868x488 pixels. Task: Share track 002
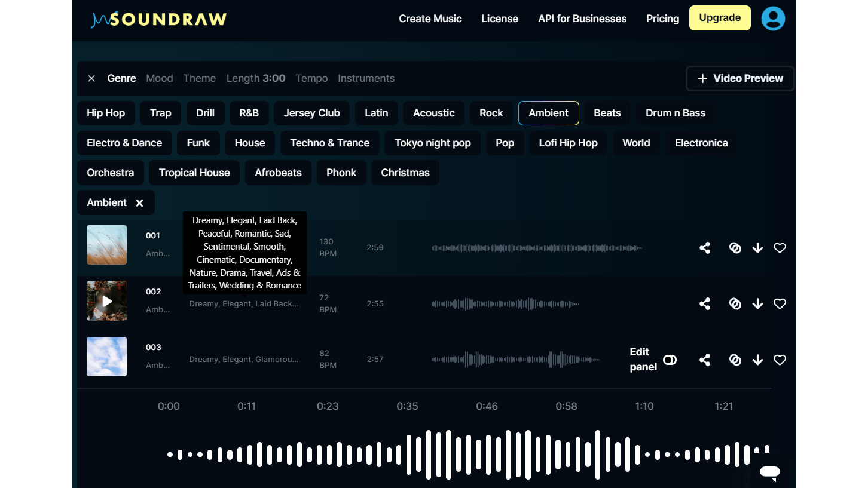coord(705,303)
